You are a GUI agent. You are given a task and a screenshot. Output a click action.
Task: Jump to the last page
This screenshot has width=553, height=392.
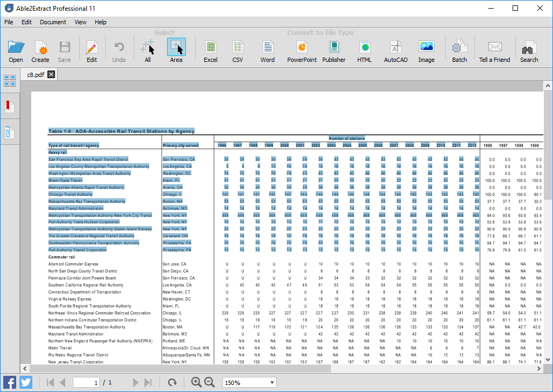148,382
